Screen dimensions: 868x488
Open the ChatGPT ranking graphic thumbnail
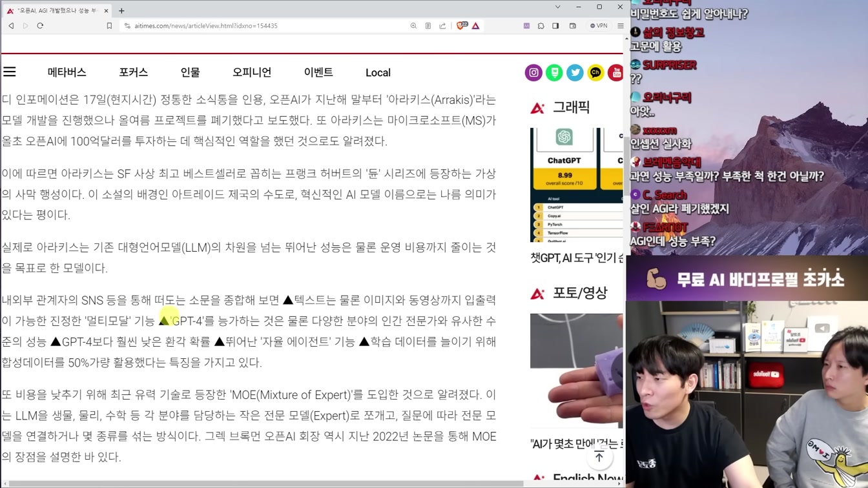pyautogui.click(x=576, y=185)
